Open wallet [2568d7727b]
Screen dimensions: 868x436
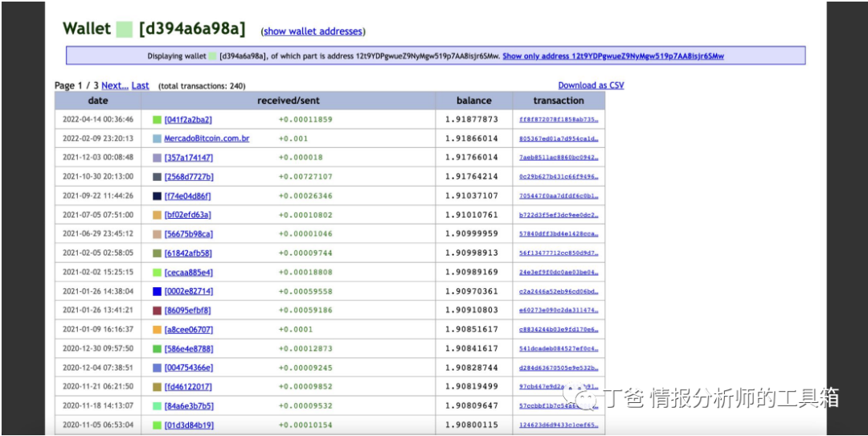pyautogui.click(x=189, y=177)
